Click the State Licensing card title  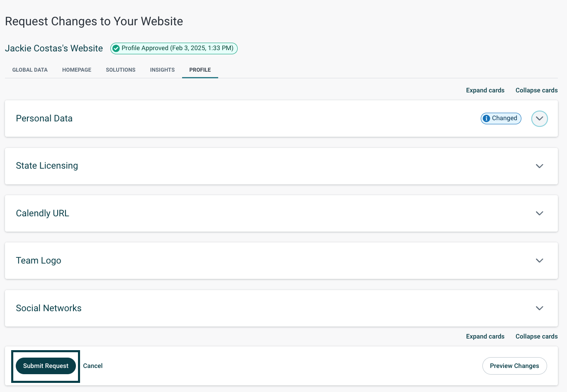tap(47, 166)
